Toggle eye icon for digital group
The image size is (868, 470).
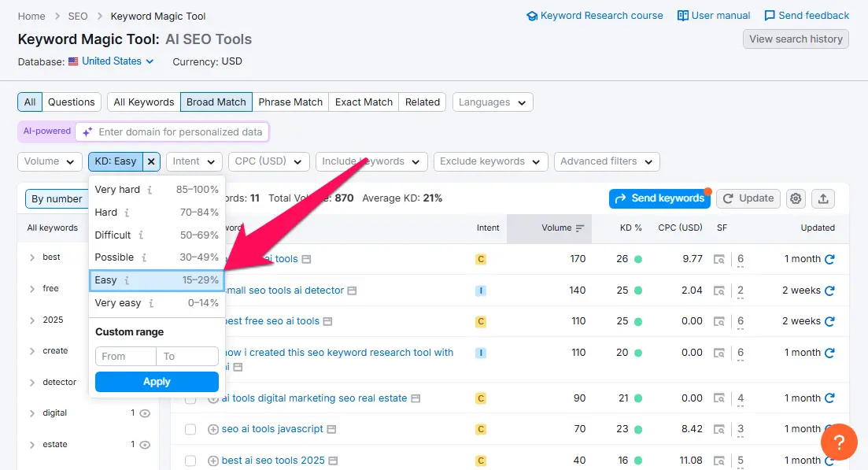tap(145, 413)
